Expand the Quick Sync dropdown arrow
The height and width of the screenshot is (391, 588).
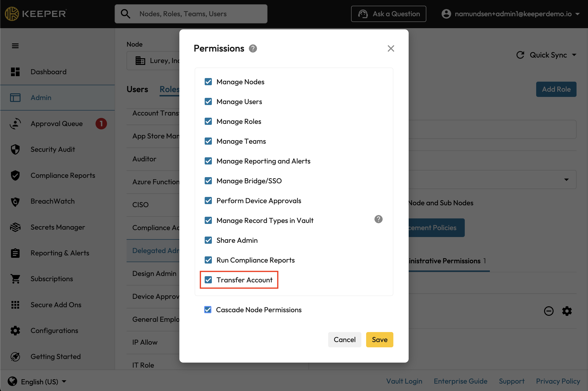[x=574, y=55]
